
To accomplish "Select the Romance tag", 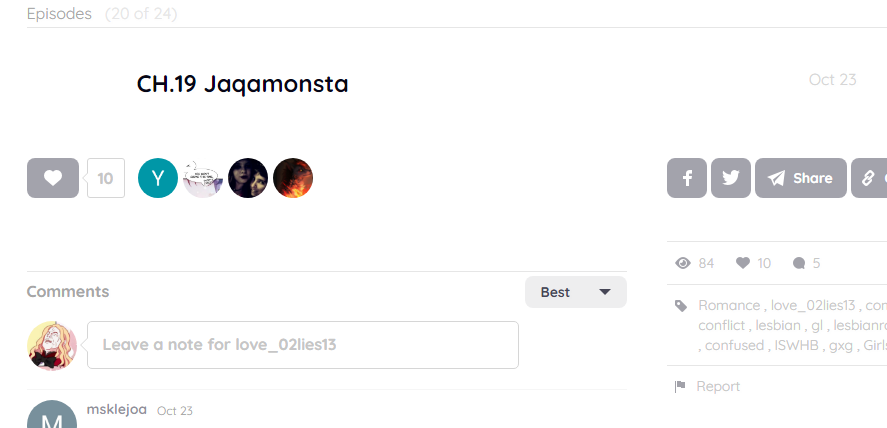I will (x=729, y=306).
